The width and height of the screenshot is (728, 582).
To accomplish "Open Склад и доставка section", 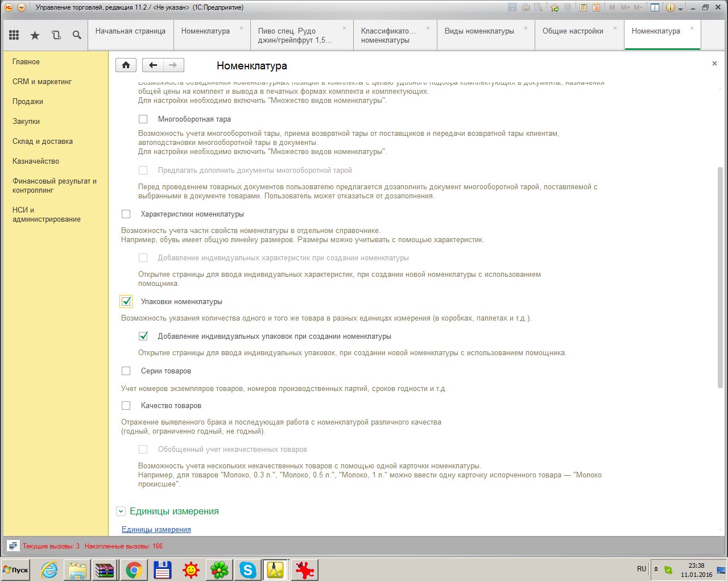I will tap(43, 142).
